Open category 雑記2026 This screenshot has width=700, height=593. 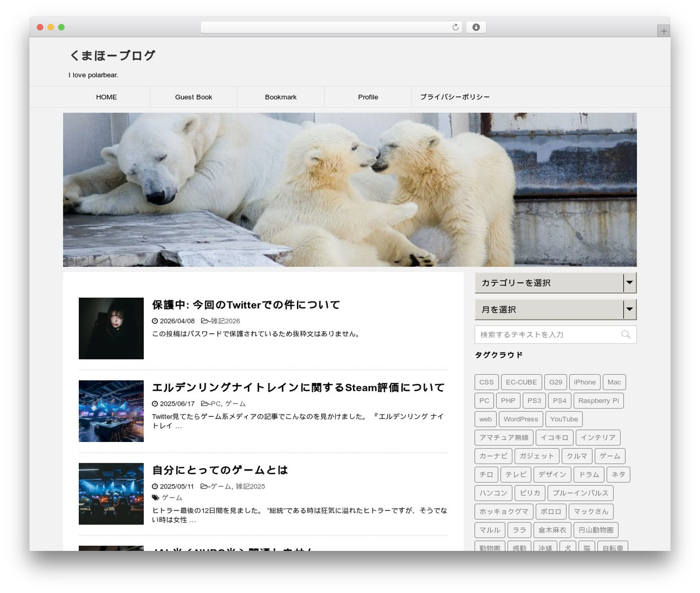click(x=225, y=321)
